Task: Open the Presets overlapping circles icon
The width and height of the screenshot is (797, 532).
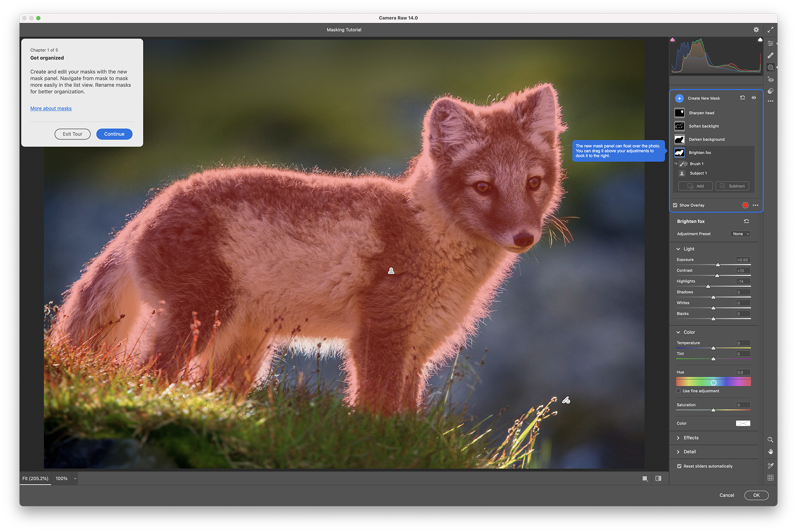Action: pos(770,91)
